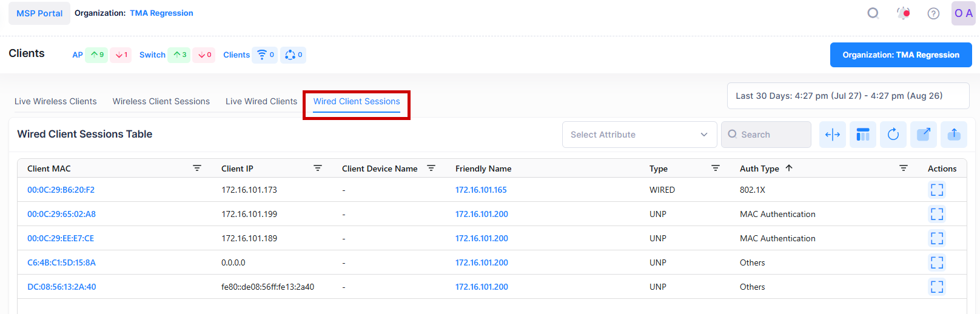Click the wireless clients count badge
Screen dimensions: 980x314
(265, 55)
